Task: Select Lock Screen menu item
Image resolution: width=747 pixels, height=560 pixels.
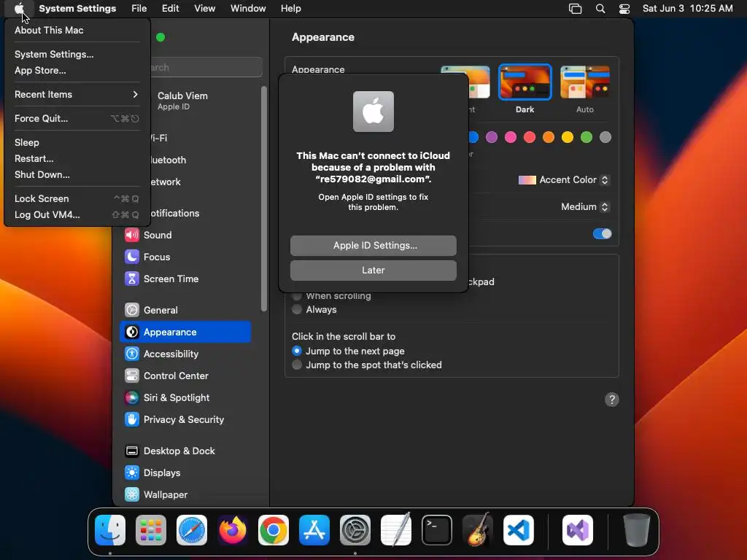Action: click(x=77, y=198)
